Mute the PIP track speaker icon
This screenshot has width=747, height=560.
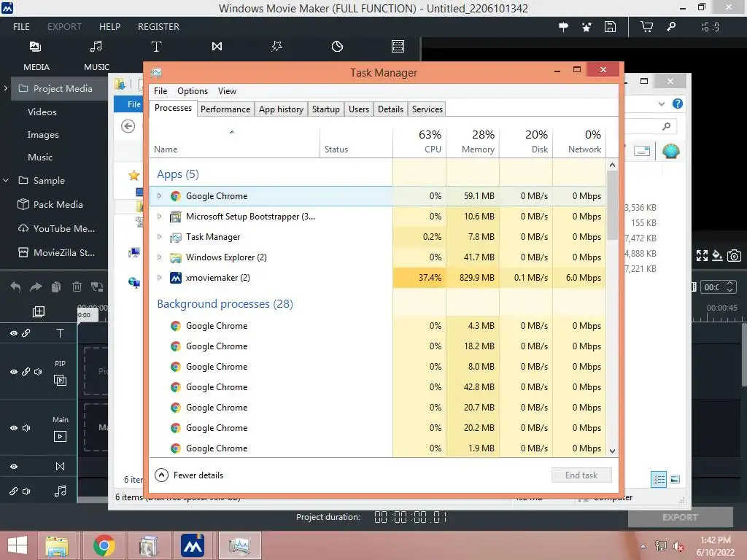pos(38,372)
